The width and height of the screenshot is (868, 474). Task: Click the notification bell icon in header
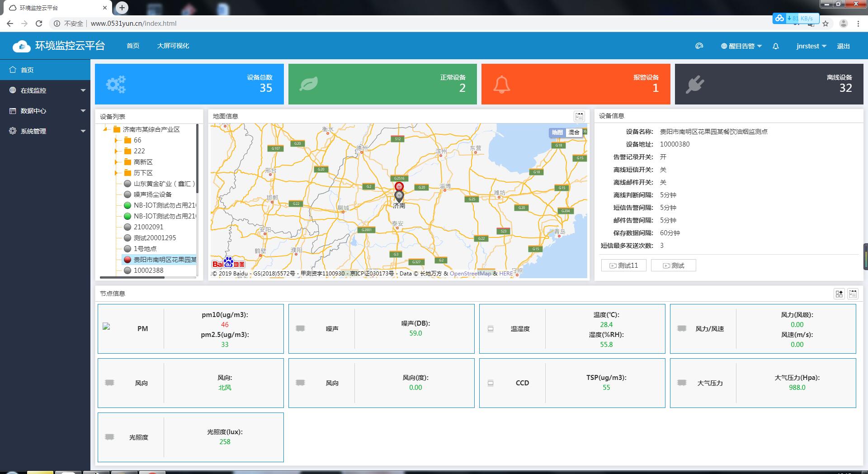coord(776,46)
